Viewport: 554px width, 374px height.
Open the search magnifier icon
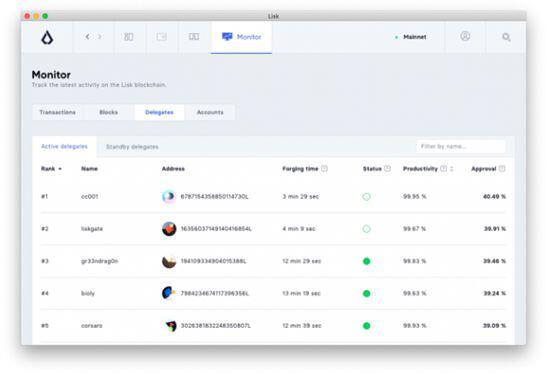coord(506,37)
